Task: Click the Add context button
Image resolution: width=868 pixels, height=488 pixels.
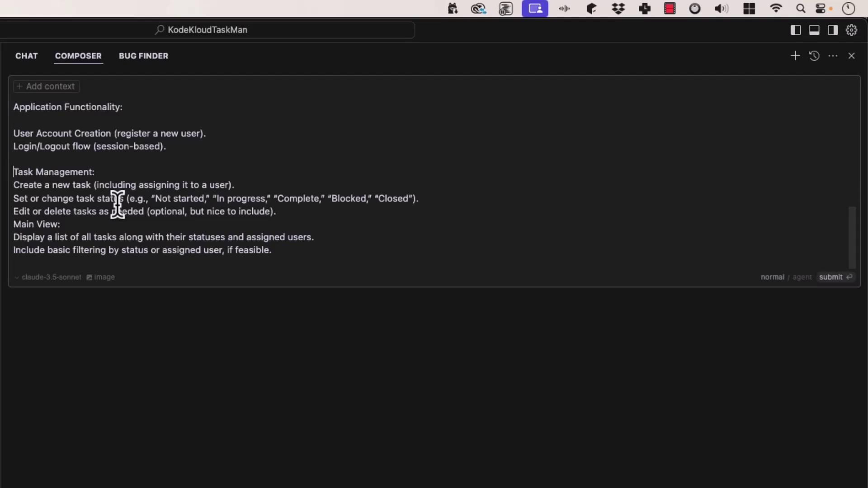Action: [46, 86]
